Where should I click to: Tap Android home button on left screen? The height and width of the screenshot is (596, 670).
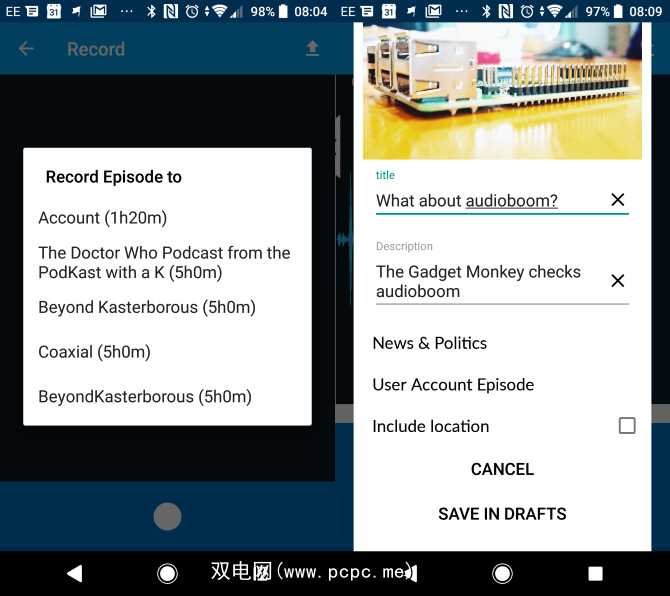pos(167,573)
